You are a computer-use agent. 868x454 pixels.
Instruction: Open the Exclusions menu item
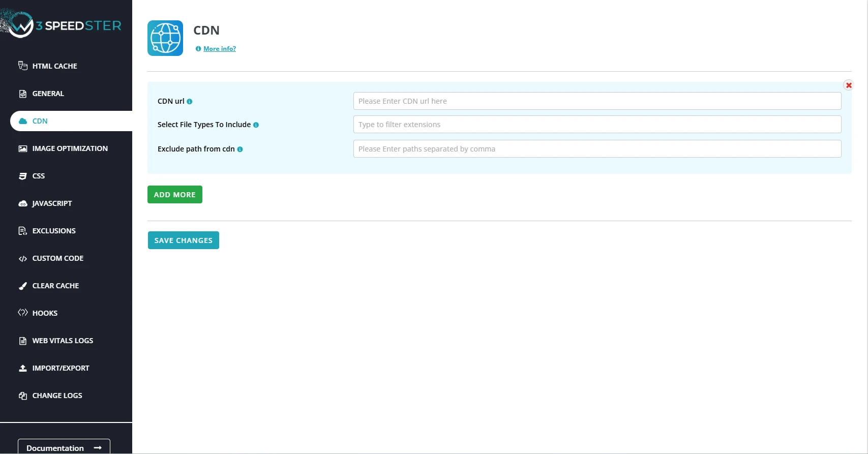pyautogui.click(x=54, y=231)
